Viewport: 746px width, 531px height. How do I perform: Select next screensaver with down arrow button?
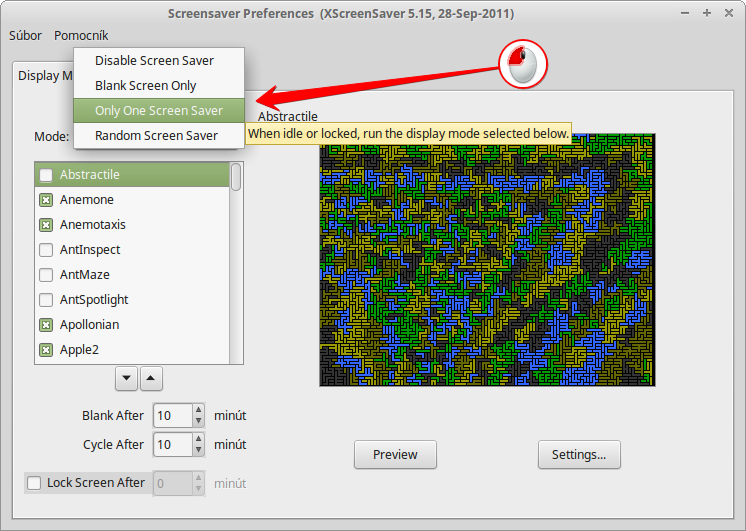126,379
